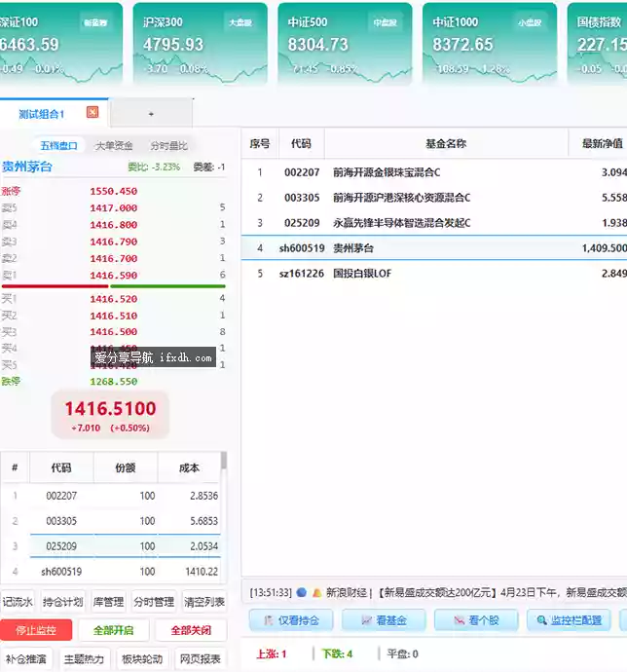Click 全部开启 to enable all

pyautogui.click(x=114, y=630)
